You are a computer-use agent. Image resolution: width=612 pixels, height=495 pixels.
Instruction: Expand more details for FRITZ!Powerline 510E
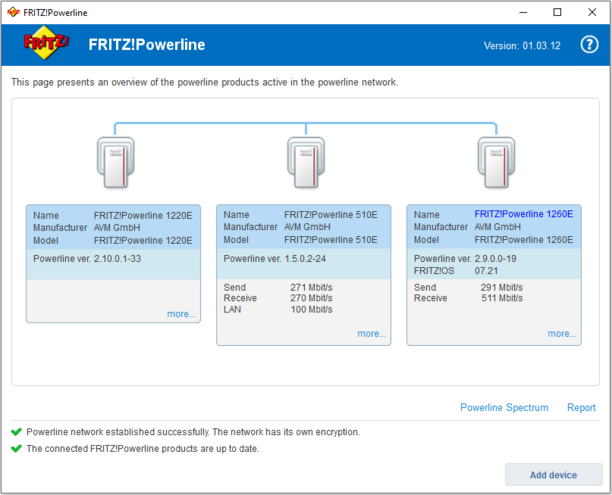(x=371, y=334)
